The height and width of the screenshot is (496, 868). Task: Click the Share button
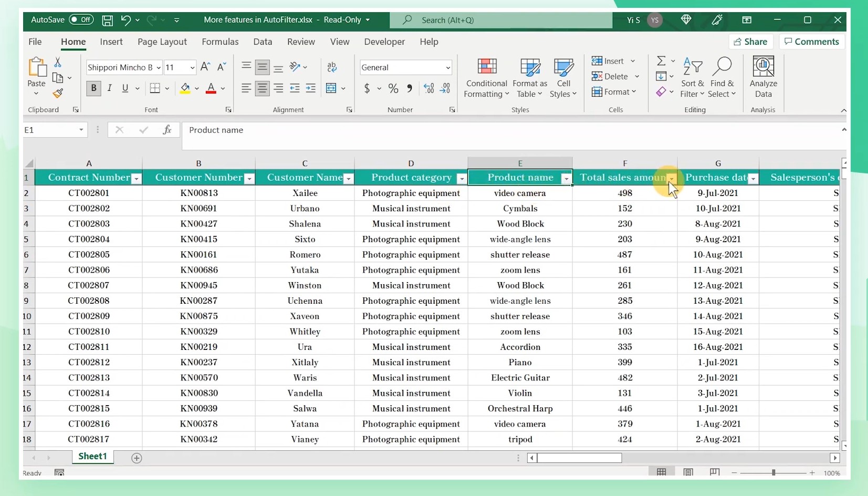tap(750, 42)
